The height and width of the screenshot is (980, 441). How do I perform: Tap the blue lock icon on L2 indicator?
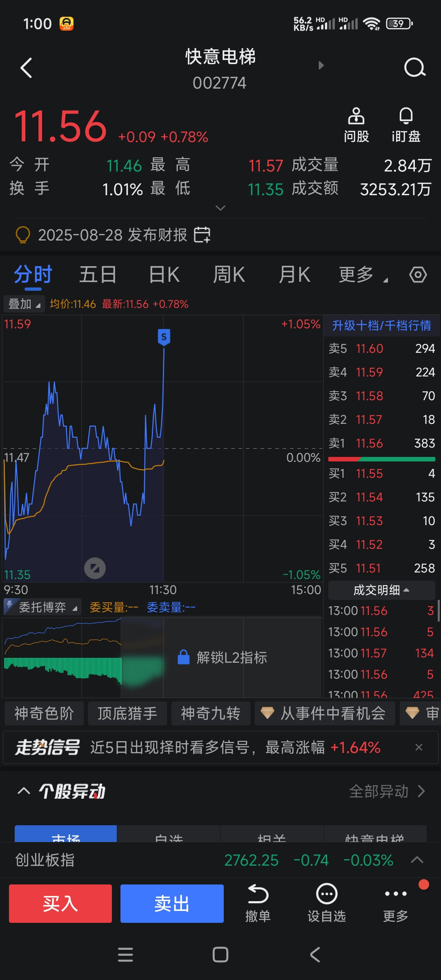pos(184,657)
